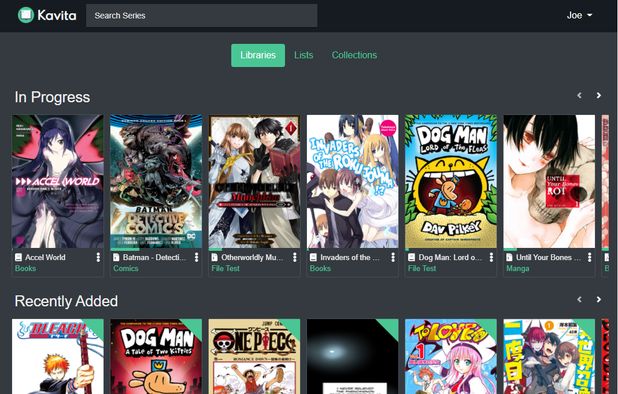Click the Kavita brand name text

(57, 15)
